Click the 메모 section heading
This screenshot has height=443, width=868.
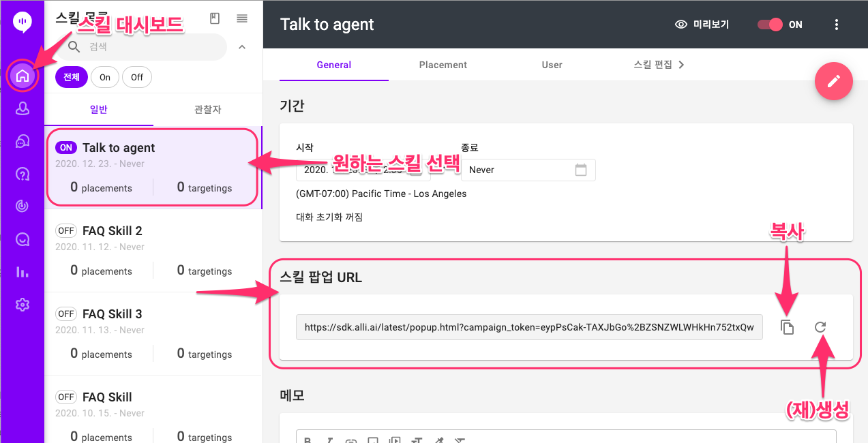pyautogui.click(x=292, y=395)
